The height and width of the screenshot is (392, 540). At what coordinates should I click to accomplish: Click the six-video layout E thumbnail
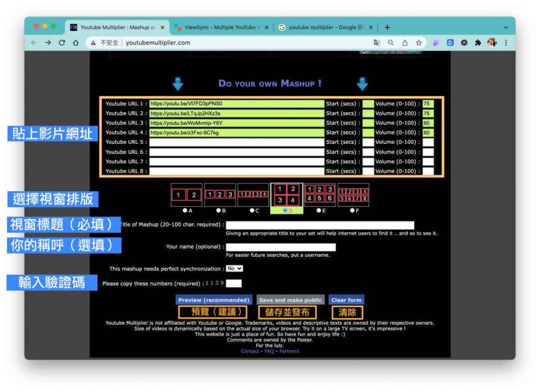[x=320, y=195]
